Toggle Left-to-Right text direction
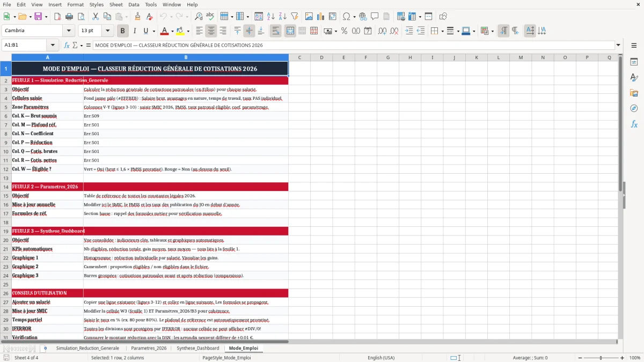This screenshot has height=362, width=644. 503,31
